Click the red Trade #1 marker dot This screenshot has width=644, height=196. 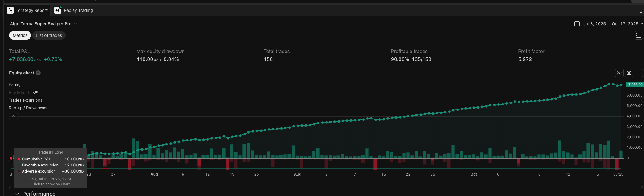point(11,158)
